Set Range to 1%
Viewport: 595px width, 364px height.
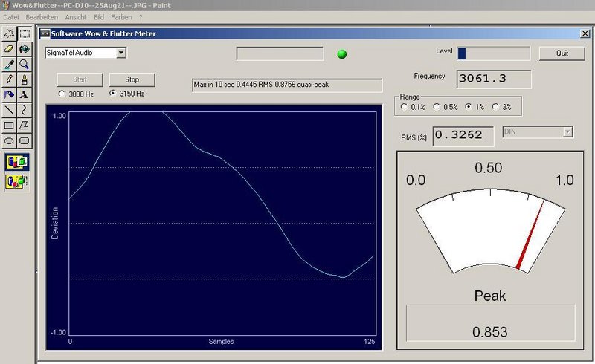point(469,107)
